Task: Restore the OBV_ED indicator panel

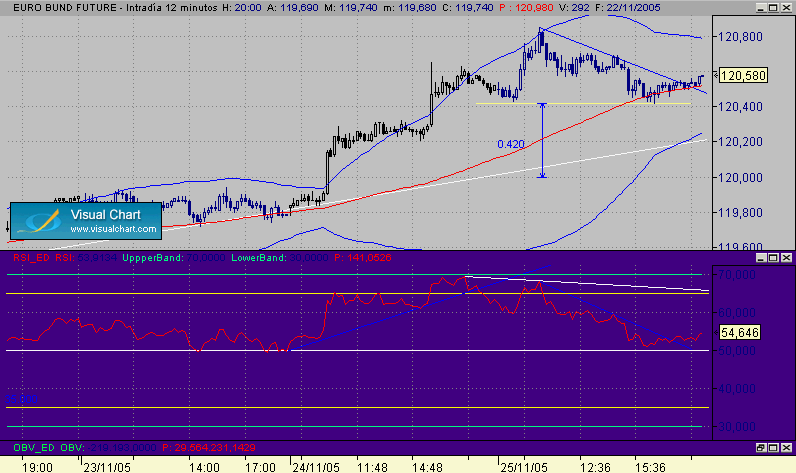Action: pyautogui.click(x=761, y=448)
